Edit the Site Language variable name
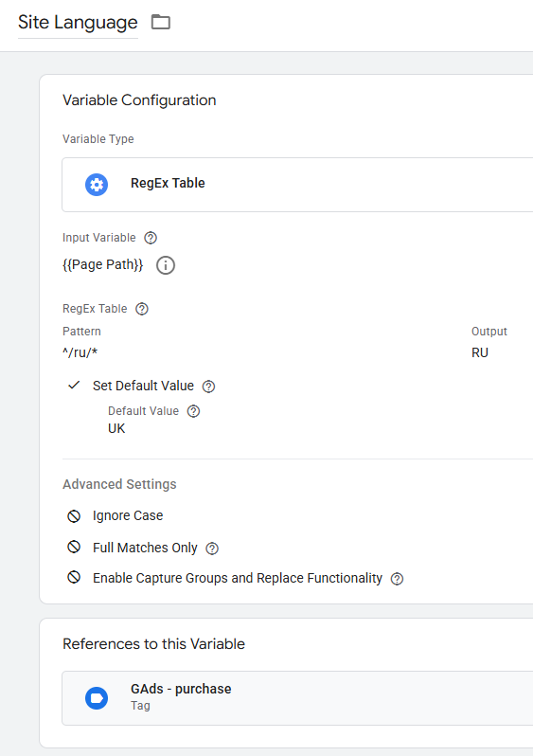Image resolution: width=533 pixels, height=756 pixels. click(x=78, y=23)
